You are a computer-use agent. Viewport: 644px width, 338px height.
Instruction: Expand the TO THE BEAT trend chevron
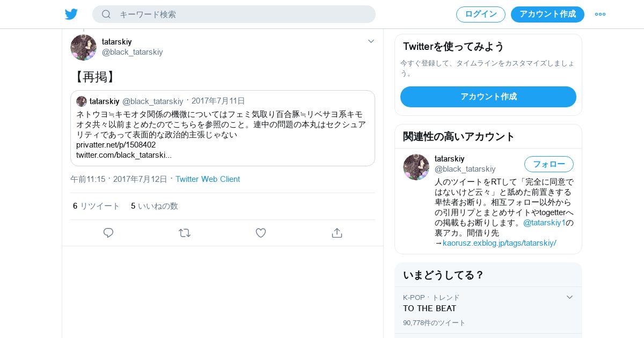point(569,297)
